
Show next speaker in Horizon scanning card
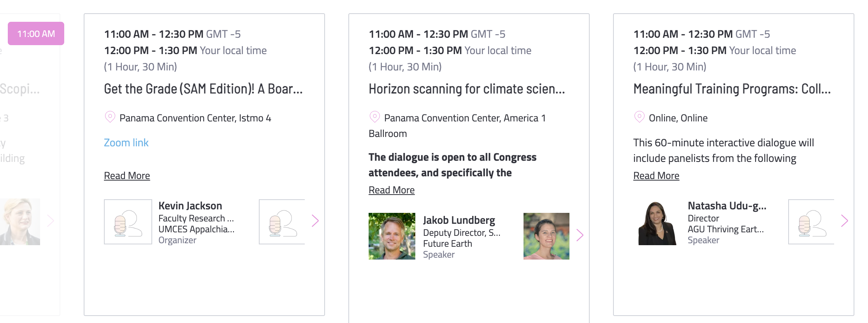click(580, 235)
